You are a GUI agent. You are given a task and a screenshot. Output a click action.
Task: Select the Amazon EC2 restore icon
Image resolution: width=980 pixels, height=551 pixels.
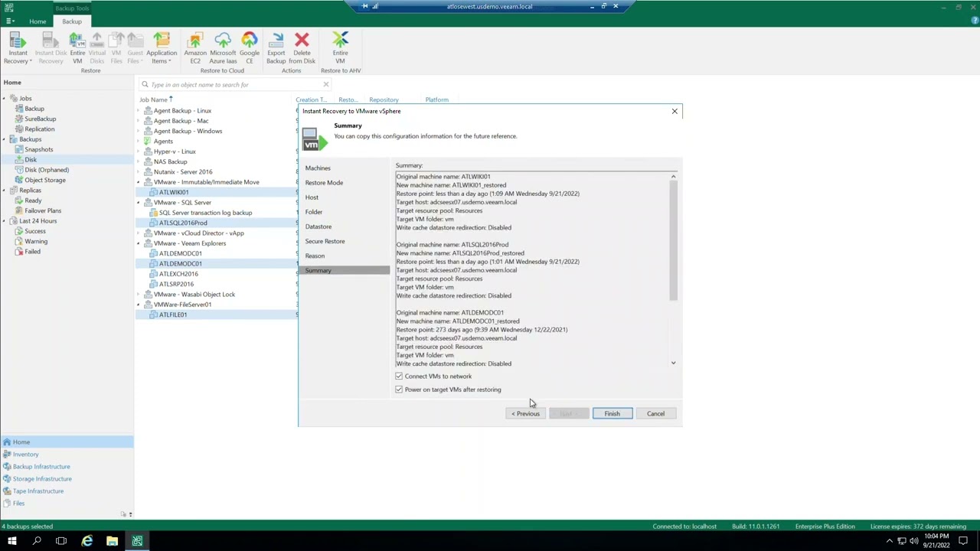195,47
